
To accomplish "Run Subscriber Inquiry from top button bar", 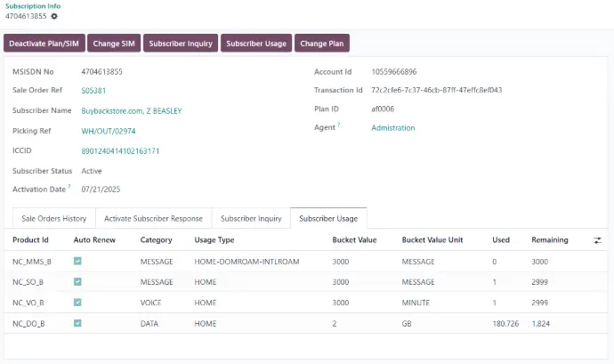I will point(180,43).
